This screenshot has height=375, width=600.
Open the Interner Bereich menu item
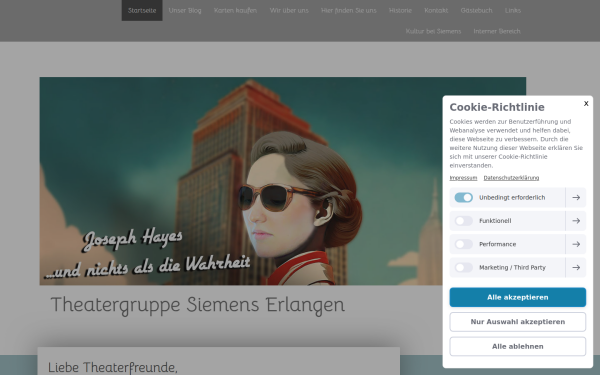click(497, 31)
